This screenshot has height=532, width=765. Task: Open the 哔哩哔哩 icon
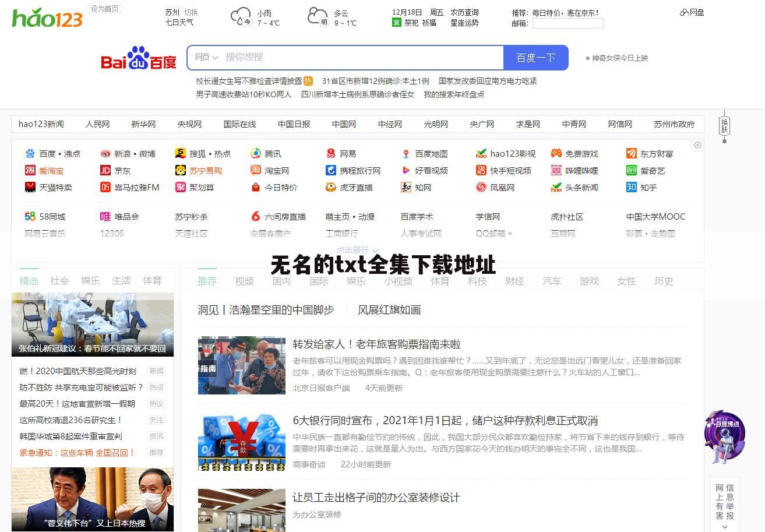point(556,171)
